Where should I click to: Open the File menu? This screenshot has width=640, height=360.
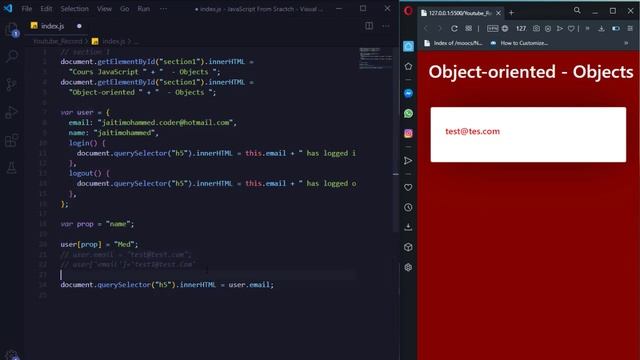click(x=27, y=9)
